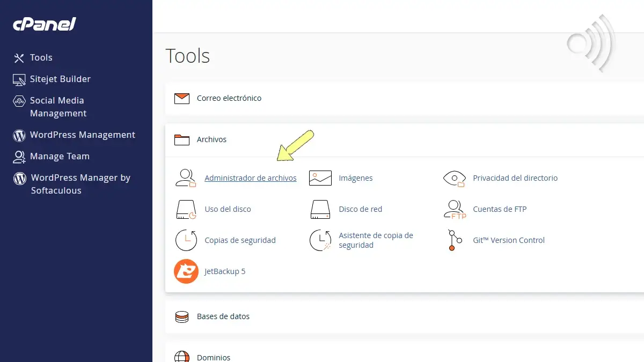Image resolution: width=644 pixels, height=362 pixels.
Task: Open WordPress Management from the sidebar
Action: click(x=82, y=135)
